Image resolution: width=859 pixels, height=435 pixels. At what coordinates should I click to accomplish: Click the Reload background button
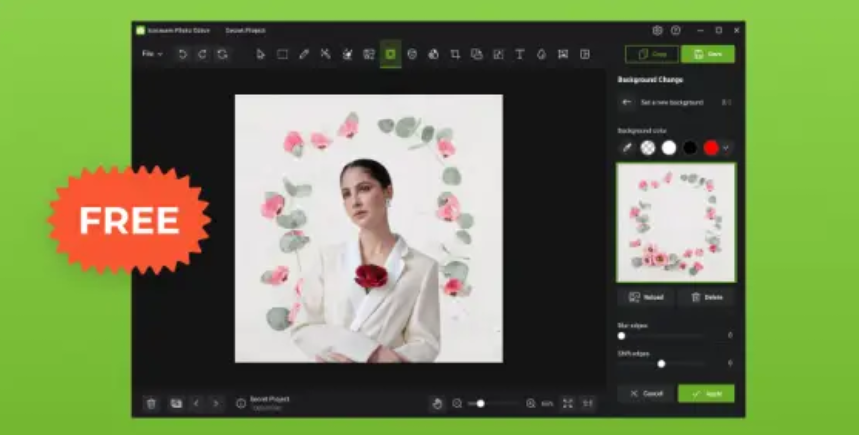point(646,297)
